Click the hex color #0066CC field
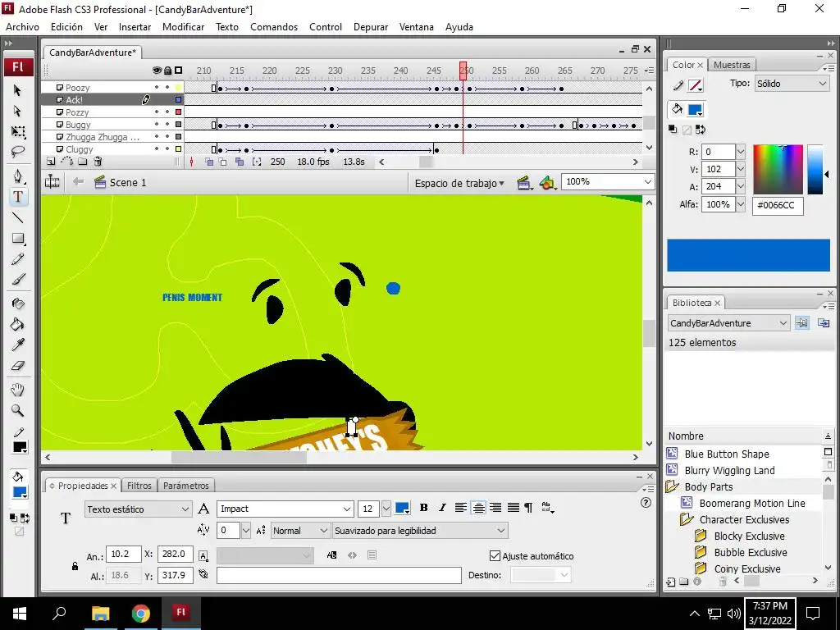This screenshot has width=840, height=630. 778,205
